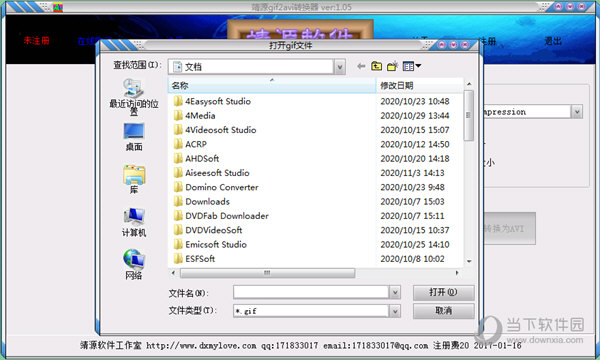Go to Desktop in the places sidebar
This screenshot has width=600, height=360.
[134, 137]
